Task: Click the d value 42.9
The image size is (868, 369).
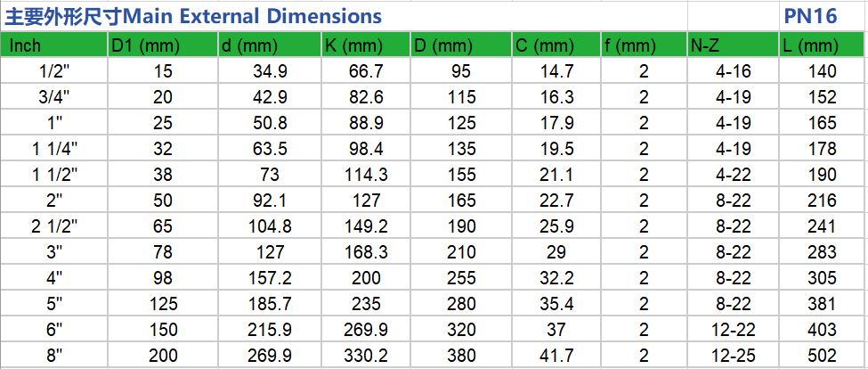Action: pos(269,97)
